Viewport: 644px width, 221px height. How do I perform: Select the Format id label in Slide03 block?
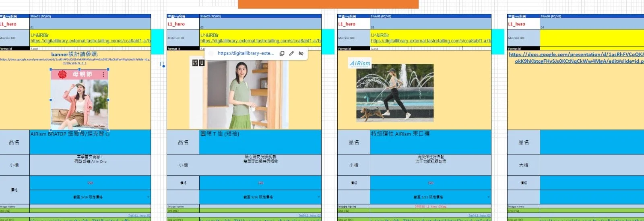point(354,48)
